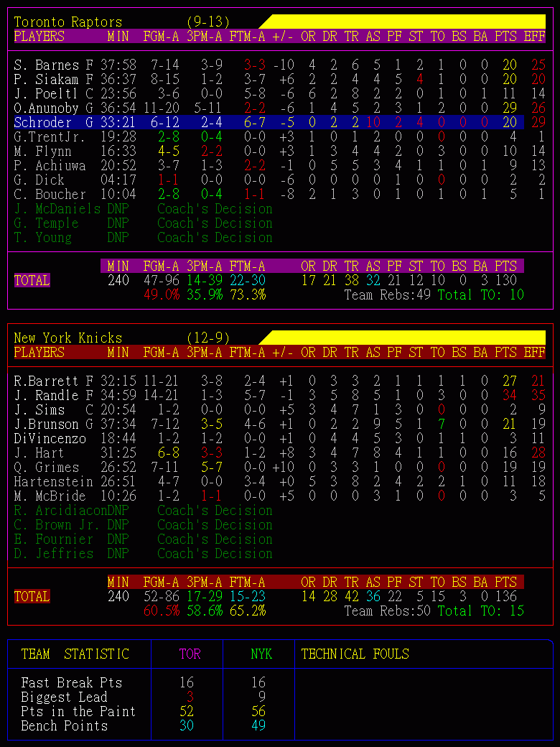Click the TOR column header
The image size is (560, 747).
[190, 654]
